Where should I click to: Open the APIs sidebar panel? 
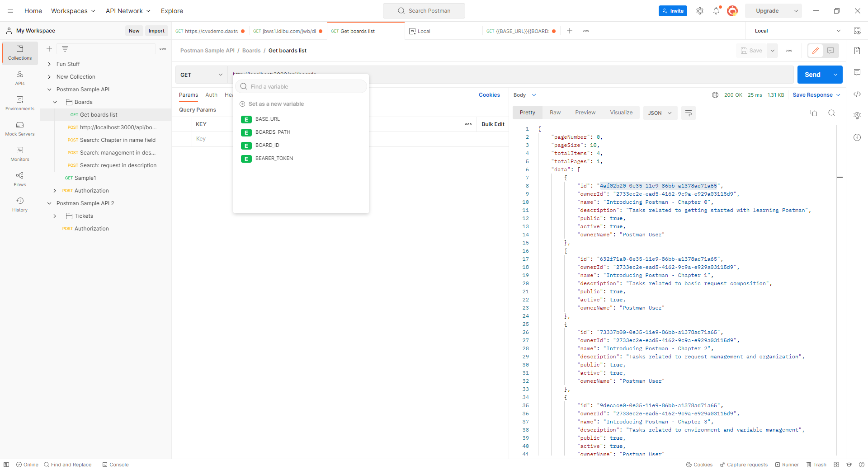point(20,78)
